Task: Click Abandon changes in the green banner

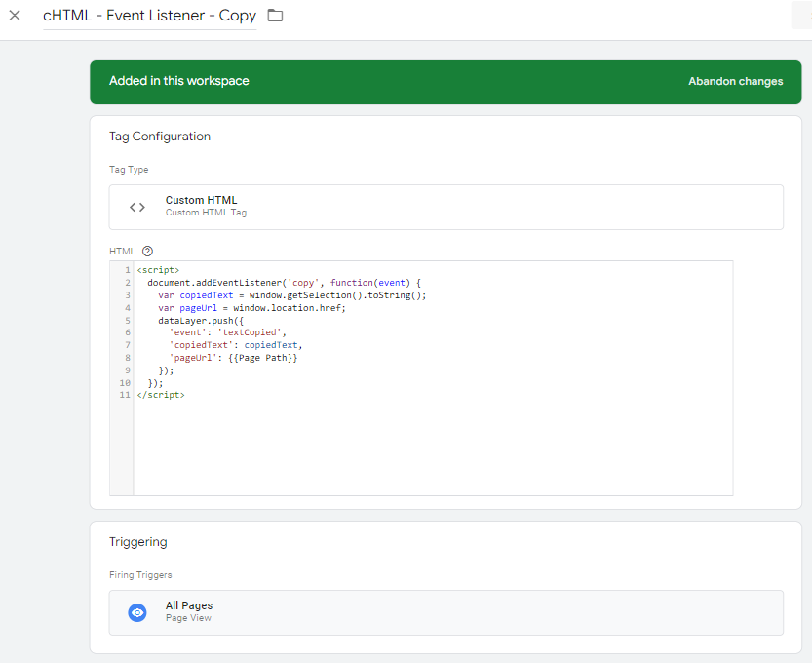Action: (735, 82)
